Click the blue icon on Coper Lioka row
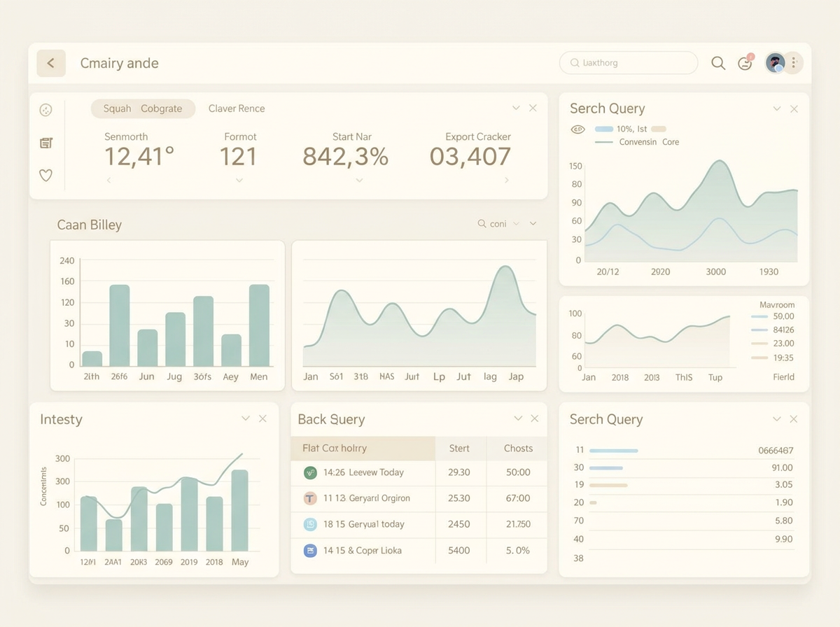The image size is (840, 627). [310, 551]
